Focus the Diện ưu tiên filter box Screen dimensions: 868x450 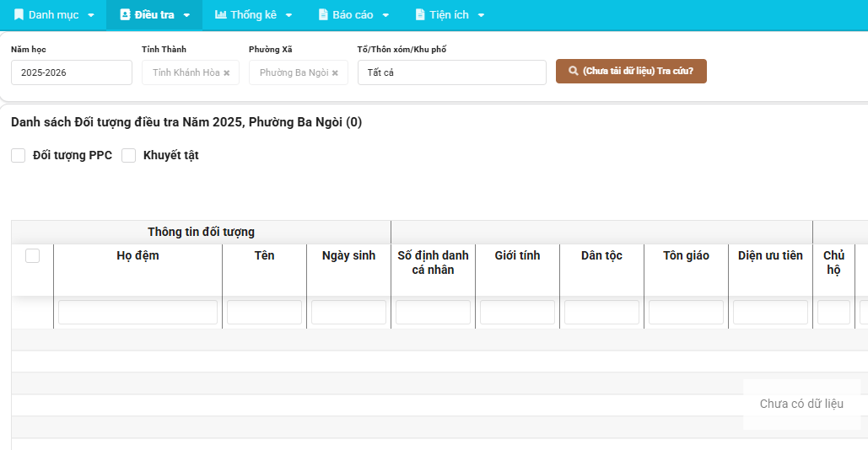point(771,313)
